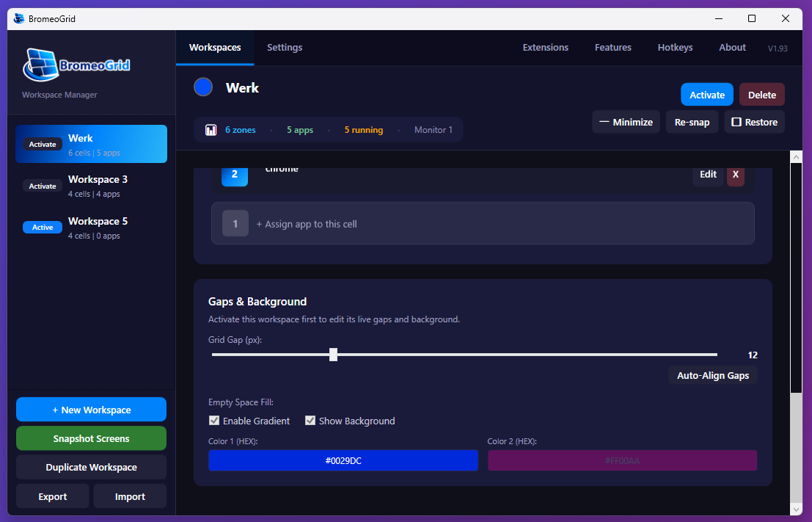Viewport: 812px width, 522px height.
Task: Click the blue workspace color circle beside Werk
Action: (x=203, y=87)
